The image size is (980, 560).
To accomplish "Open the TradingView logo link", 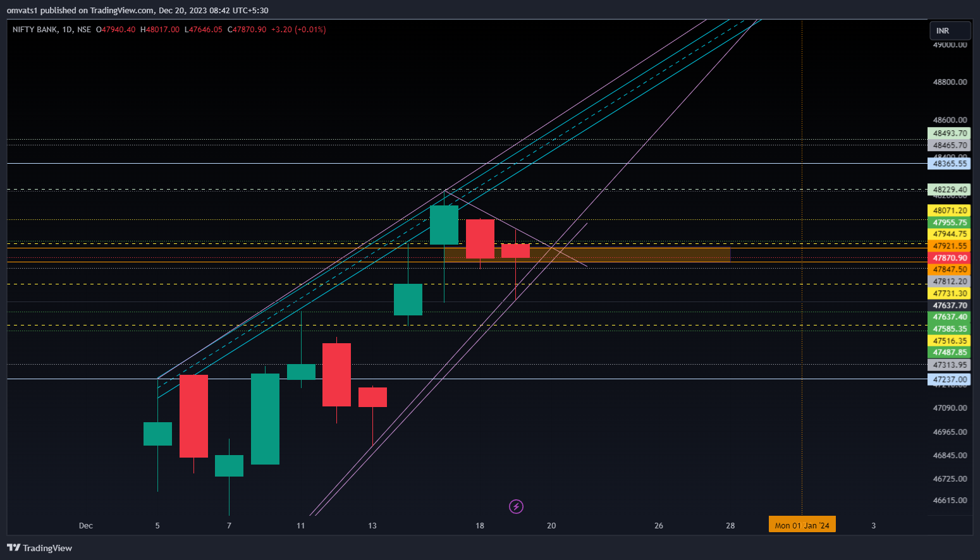I will tap(40, 548).
